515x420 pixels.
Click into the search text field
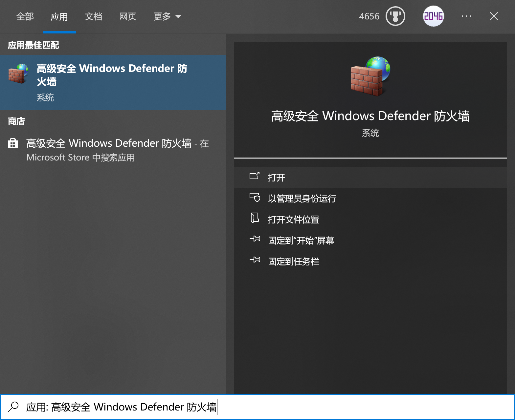click(296, 407)
